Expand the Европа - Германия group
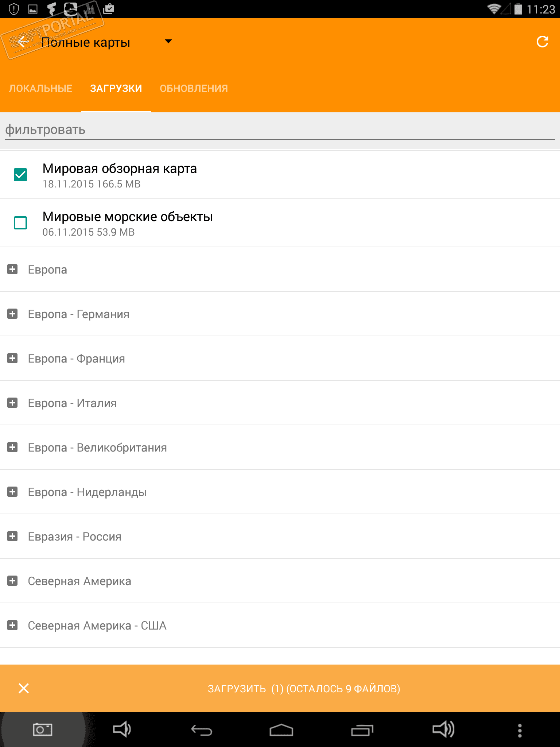 [13, 314]
